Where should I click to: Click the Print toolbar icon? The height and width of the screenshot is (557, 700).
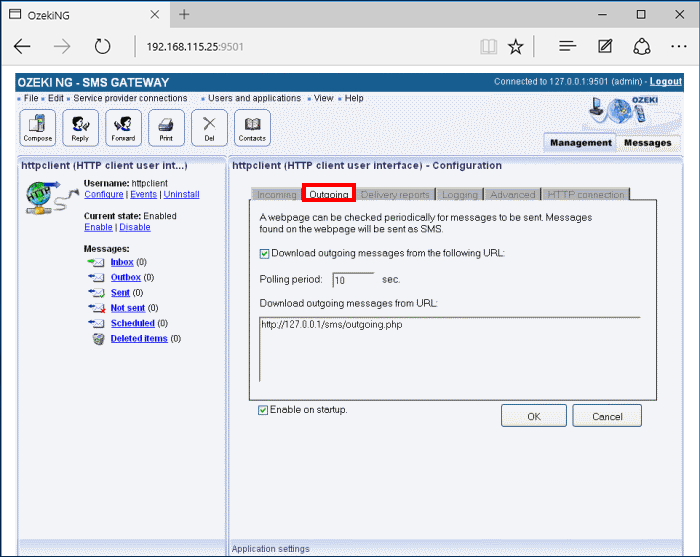tap(166, 127)
